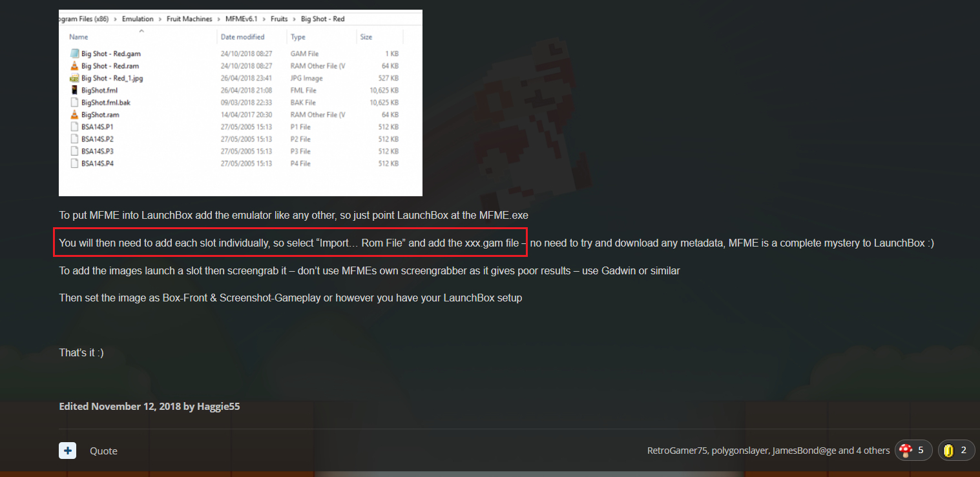The height and width of the screenshot is (477, 980).
Task: Click the Size column header
Action: pyautogui.click(x=366, y=37)
